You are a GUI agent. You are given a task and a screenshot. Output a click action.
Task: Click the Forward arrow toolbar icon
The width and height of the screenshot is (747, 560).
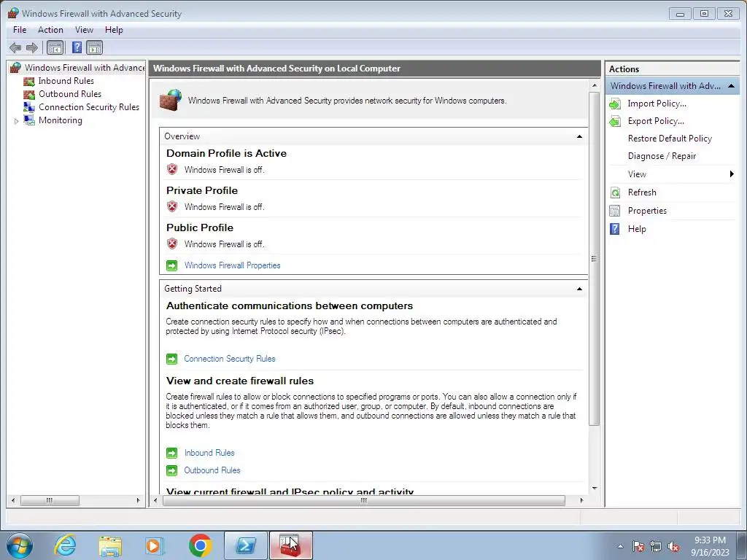point(32,47)
